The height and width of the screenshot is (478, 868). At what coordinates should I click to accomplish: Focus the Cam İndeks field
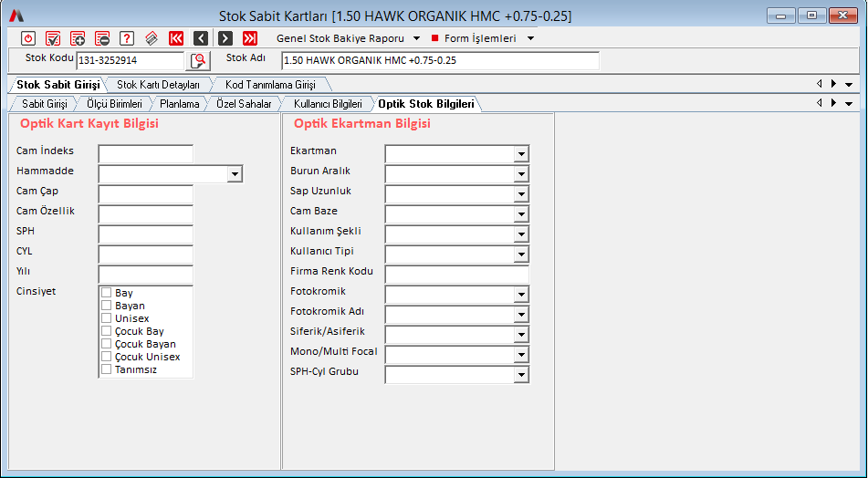[146, 154]
